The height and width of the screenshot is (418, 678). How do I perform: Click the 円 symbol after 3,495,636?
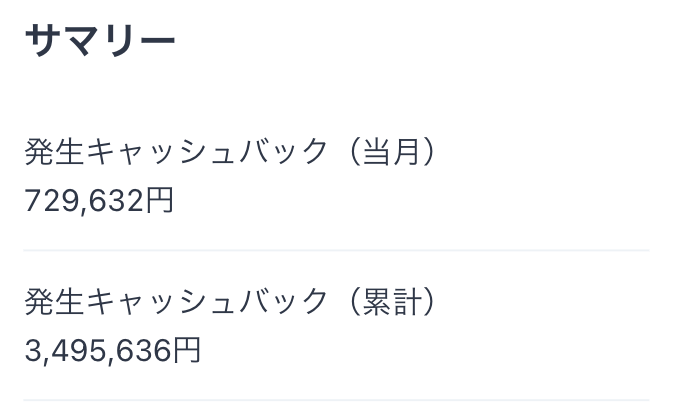click(187, 350)
